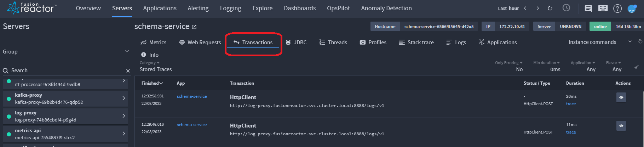Expand the kafka-proxy server chevron

click(123, 98)
